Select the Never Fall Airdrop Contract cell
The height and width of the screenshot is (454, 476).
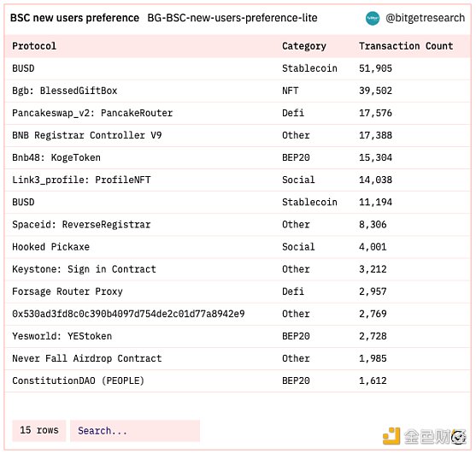[87, 358]
